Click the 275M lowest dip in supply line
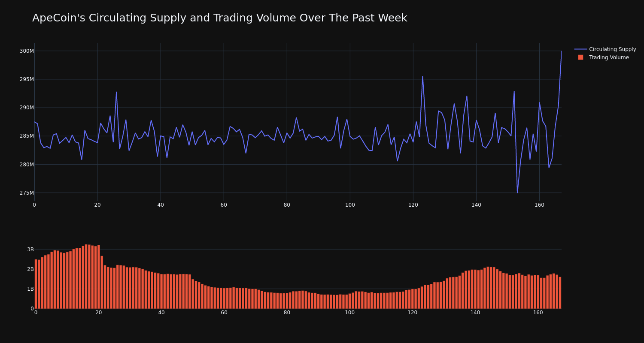Screen dimensions: 644x343 click(x=517, y=193)
